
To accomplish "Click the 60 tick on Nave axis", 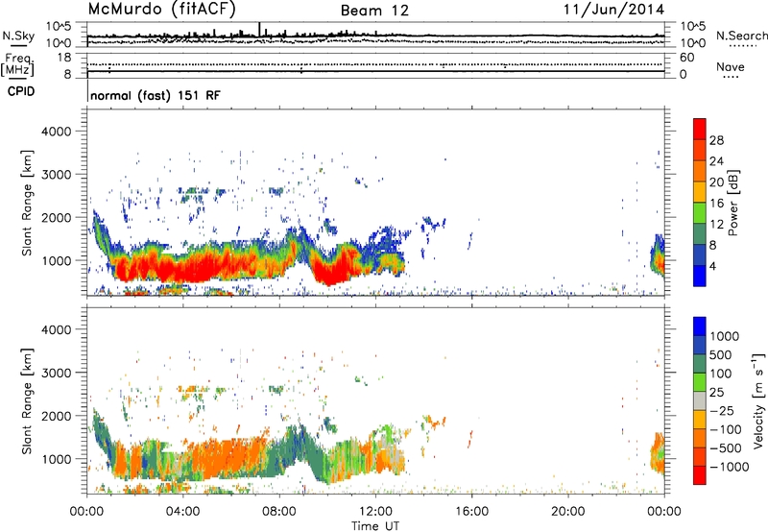I will click(687, 58).
